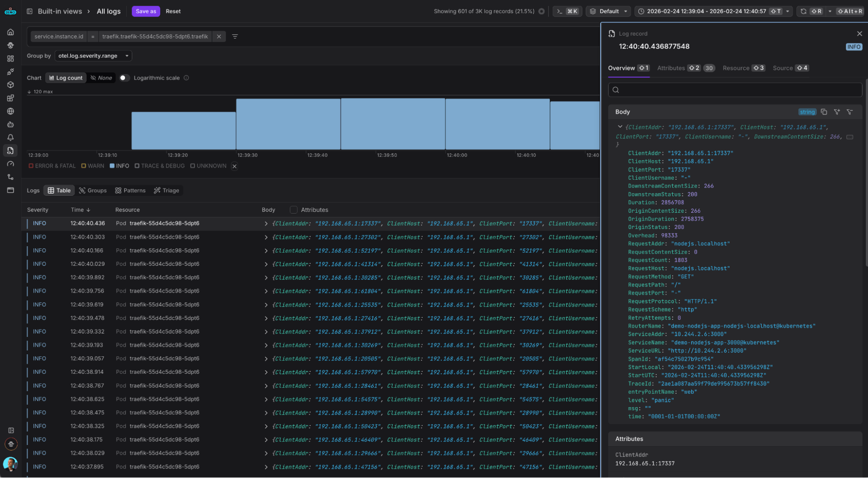Close the Log record panel
This screenshot has height=478, width=868.
(859, 34)
